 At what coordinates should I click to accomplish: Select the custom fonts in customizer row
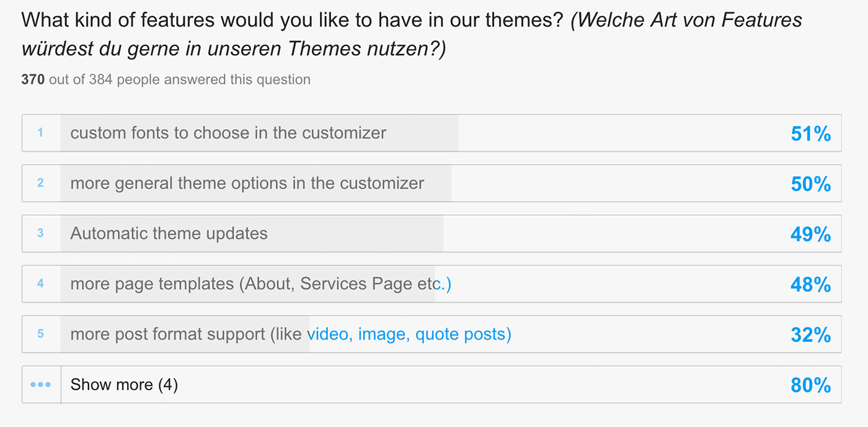(x=432, y=133)
